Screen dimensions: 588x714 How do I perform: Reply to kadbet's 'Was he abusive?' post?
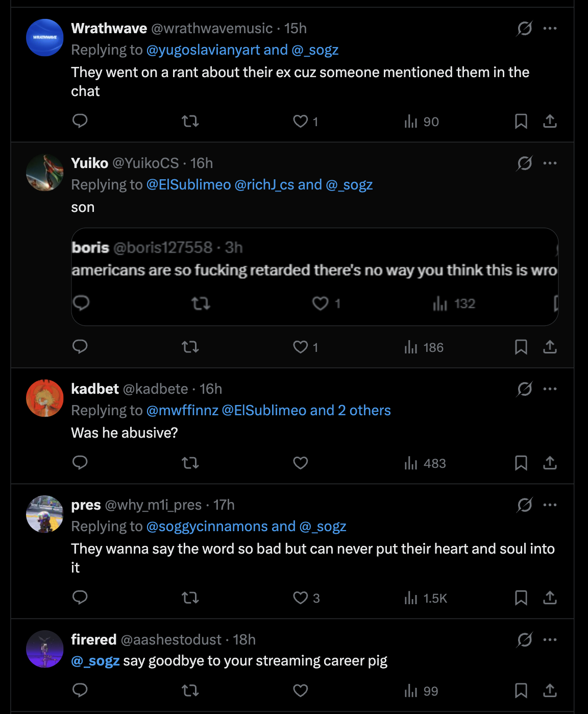coord(80,463)
